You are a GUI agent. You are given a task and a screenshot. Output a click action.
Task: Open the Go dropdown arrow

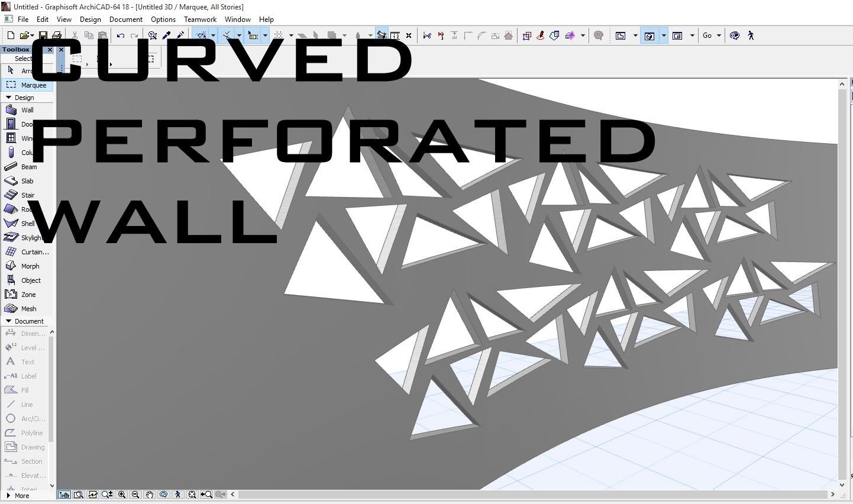719,35
